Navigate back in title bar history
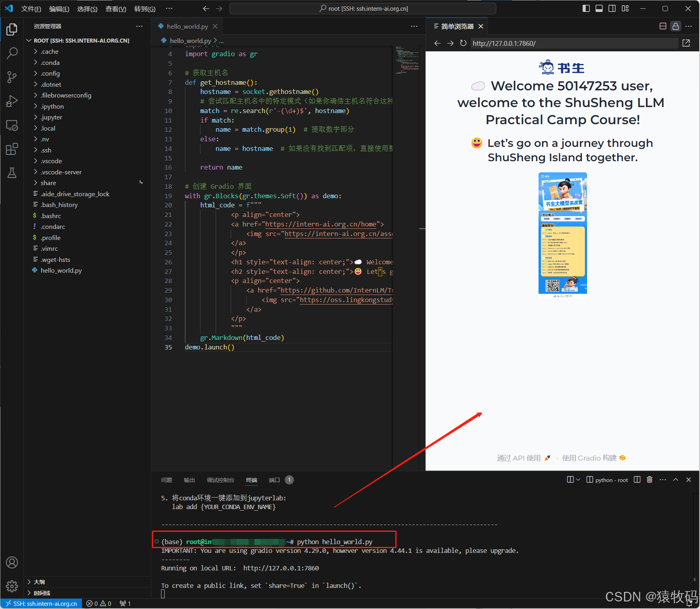The image size is (700, 609). coord(206,8)
